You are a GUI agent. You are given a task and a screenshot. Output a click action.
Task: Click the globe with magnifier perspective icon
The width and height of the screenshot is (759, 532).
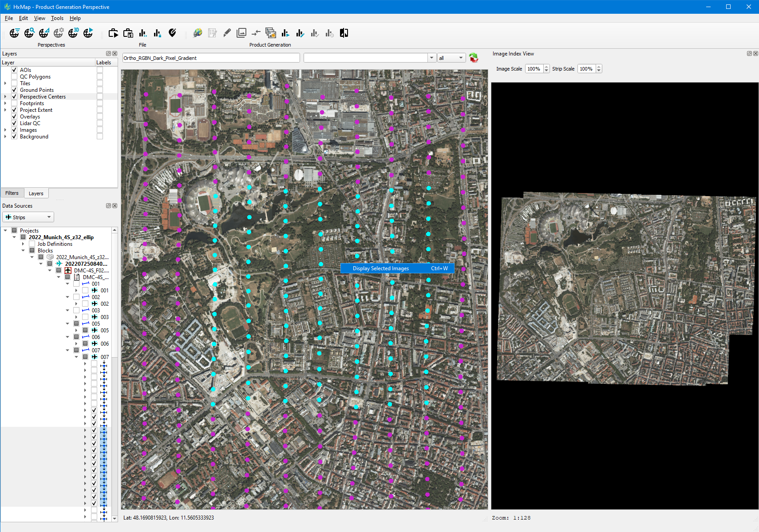pyautogui.click(x=29, y=33)
